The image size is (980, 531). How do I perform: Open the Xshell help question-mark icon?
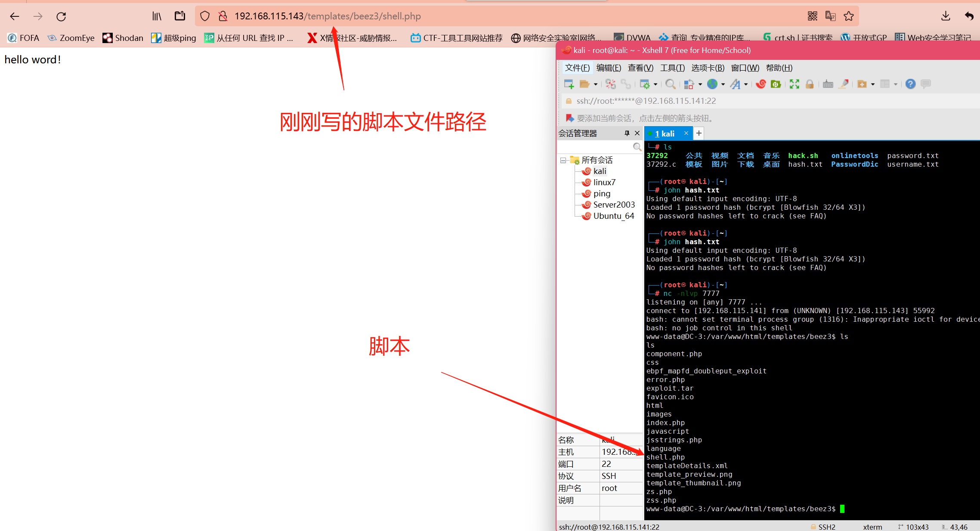coord(910,84)
